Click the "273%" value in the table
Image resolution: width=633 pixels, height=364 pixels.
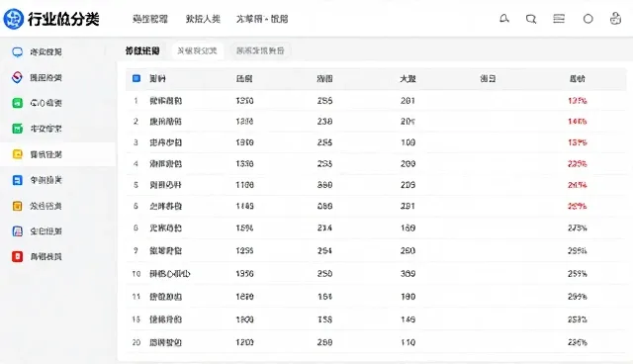click(578, 228)
